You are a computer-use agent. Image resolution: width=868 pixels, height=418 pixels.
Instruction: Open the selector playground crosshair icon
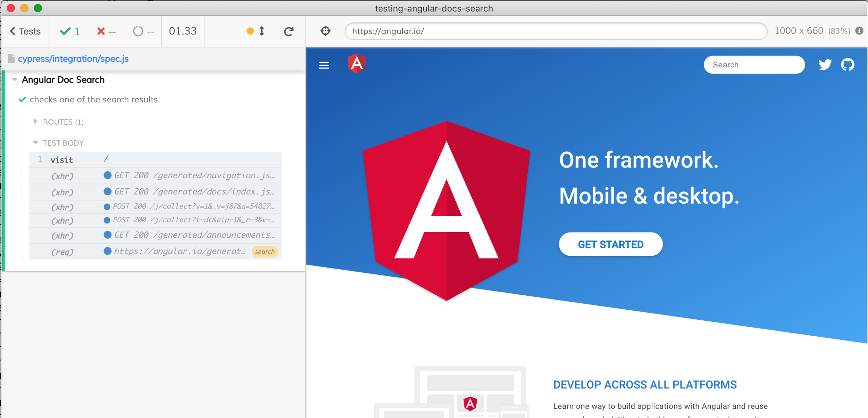pyautogui.click(x=325, y=31)
